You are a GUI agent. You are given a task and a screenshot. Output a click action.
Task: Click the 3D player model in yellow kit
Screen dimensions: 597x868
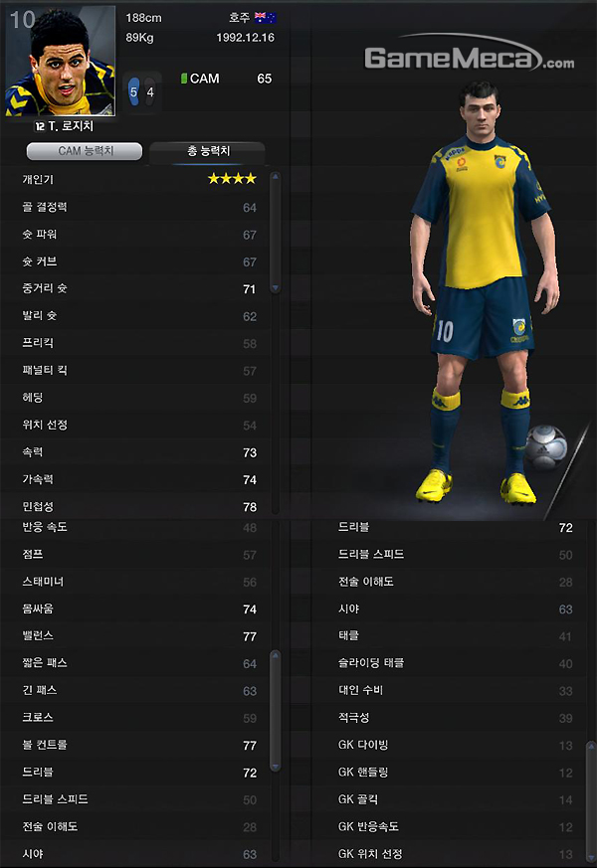(x=482, y=292)
